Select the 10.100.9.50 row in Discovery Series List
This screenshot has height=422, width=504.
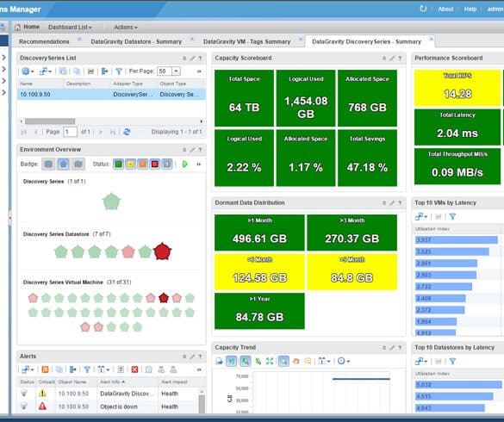111,95
